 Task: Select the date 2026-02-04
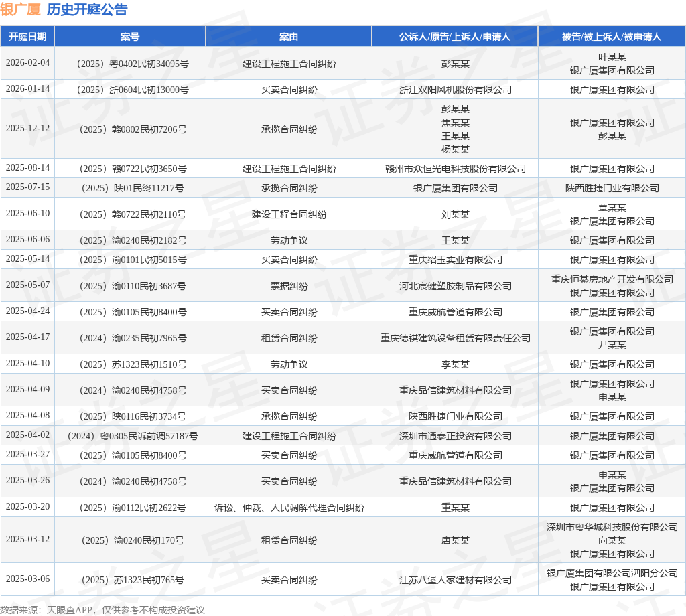click(x=27, y=62)
